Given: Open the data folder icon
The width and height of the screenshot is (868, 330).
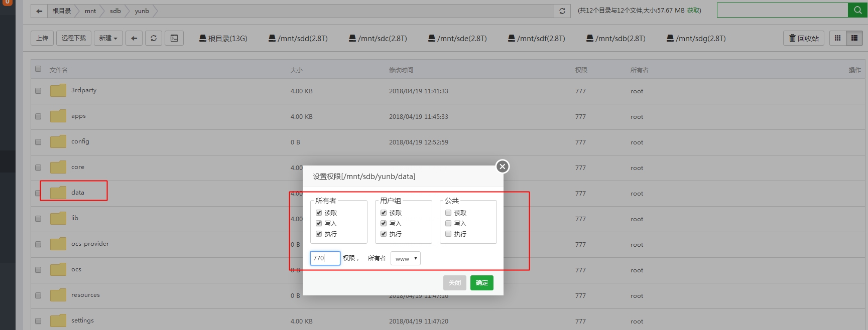Looking at the screenshot, I should pyautogui.click(x=58, y=193).
